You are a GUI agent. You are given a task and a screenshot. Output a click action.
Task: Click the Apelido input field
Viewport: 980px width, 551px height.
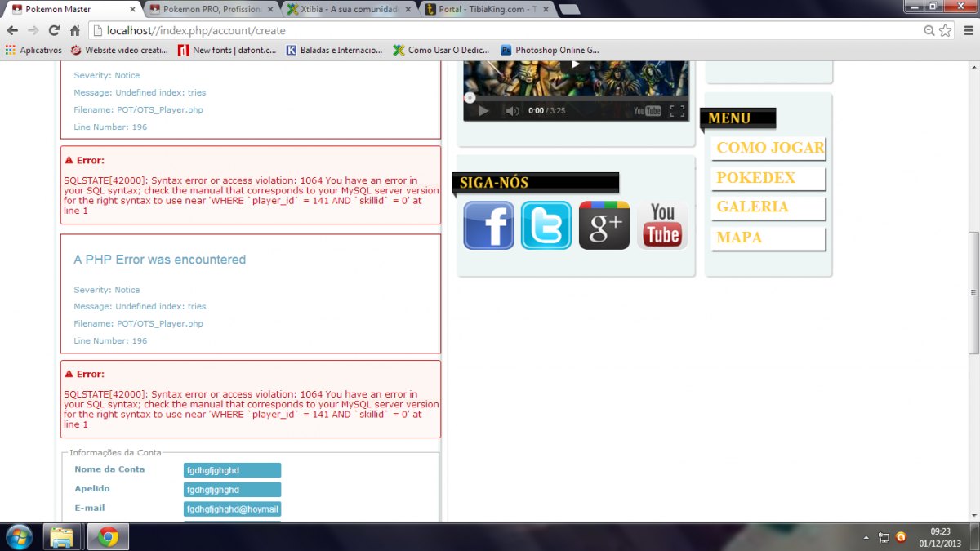[232, 490]
